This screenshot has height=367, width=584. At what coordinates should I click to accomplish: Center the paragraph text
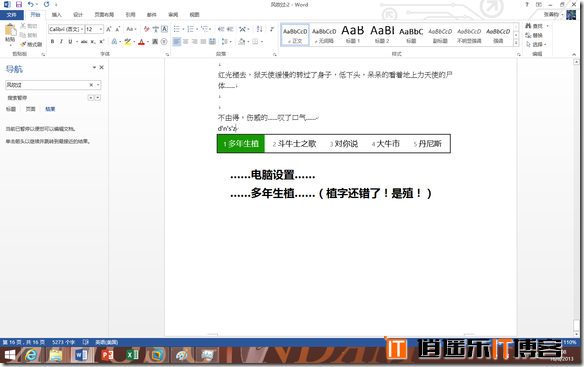(185, 42)
